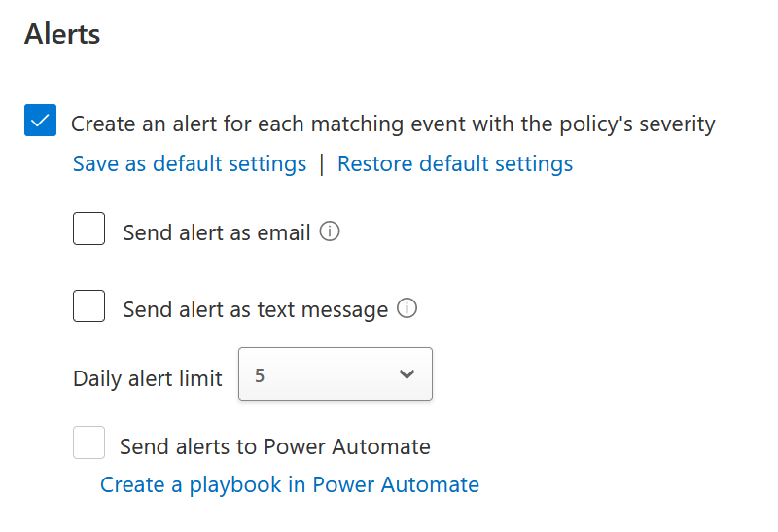Click the info icon beside Send alert as email
Viewport: 778px width, 532px height.
(330, 231)
